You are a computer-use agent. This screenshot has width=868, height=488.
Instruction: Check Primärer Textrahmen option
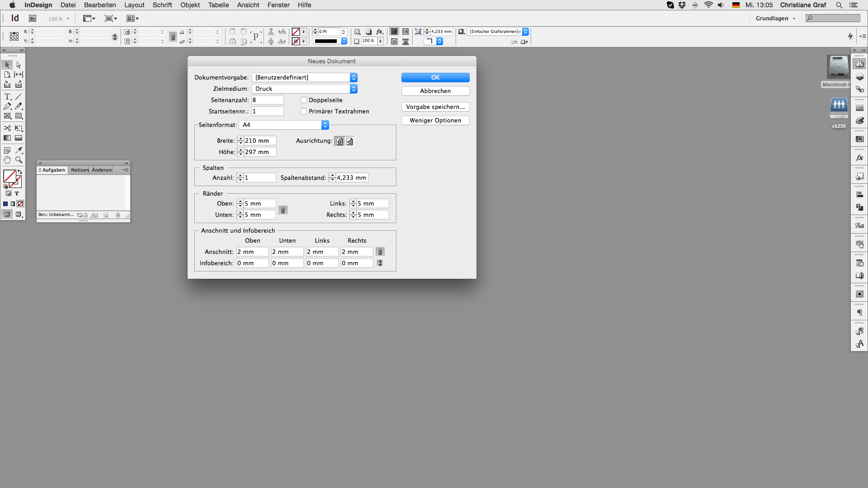304,112
